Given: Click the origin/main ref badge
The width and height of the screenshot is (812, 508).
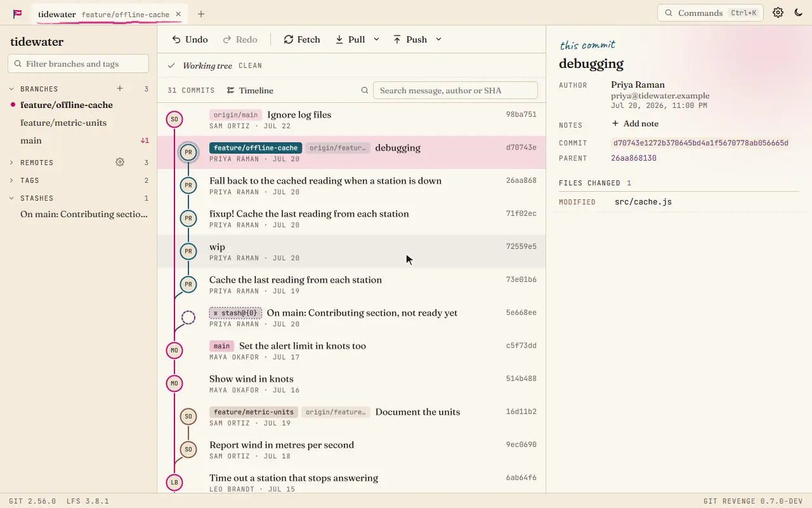Looking at the screenshot, I should pos(235,115).
